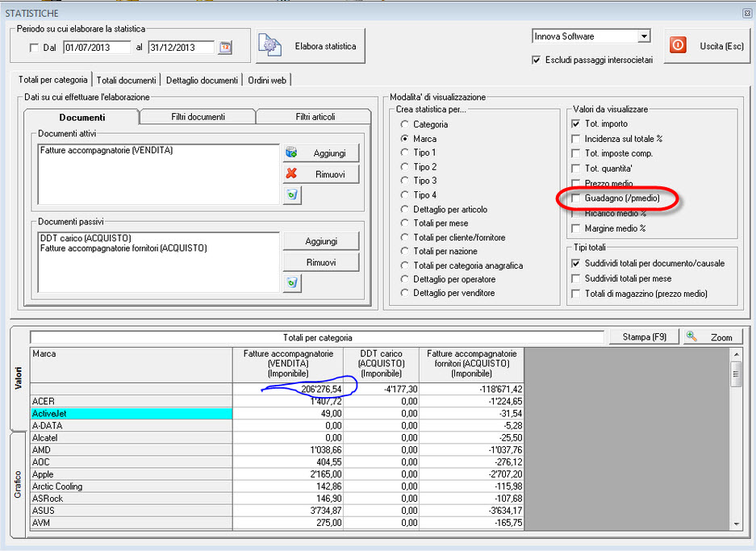
Task: Select Totali per mese radio option
Action: [x=403, y=223]
